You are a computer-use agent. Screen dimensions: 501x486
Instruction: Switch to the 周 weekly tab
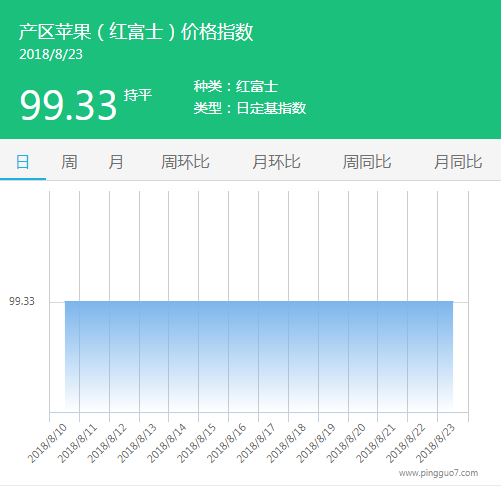69,162
